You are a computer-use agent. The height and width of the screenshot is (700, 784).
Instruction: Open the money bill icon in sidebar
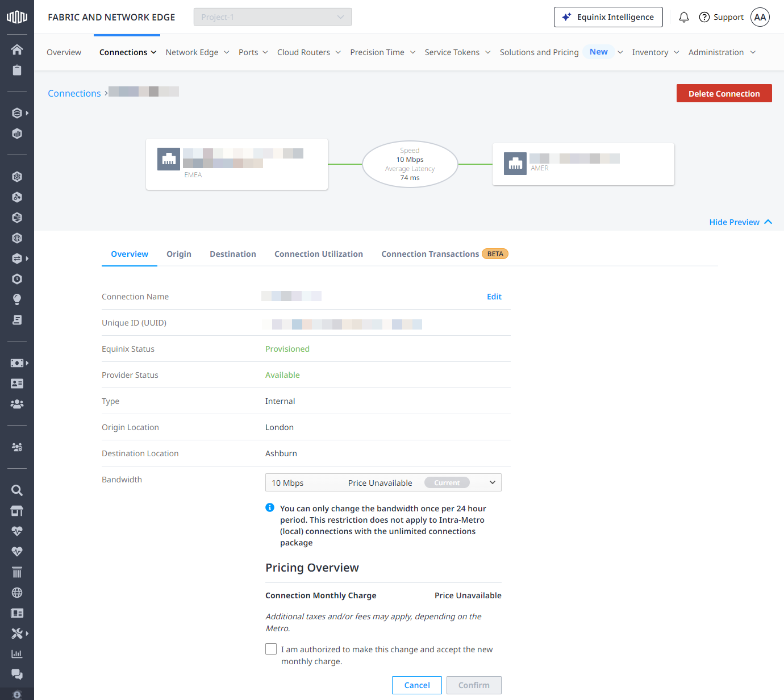[17, 363]
